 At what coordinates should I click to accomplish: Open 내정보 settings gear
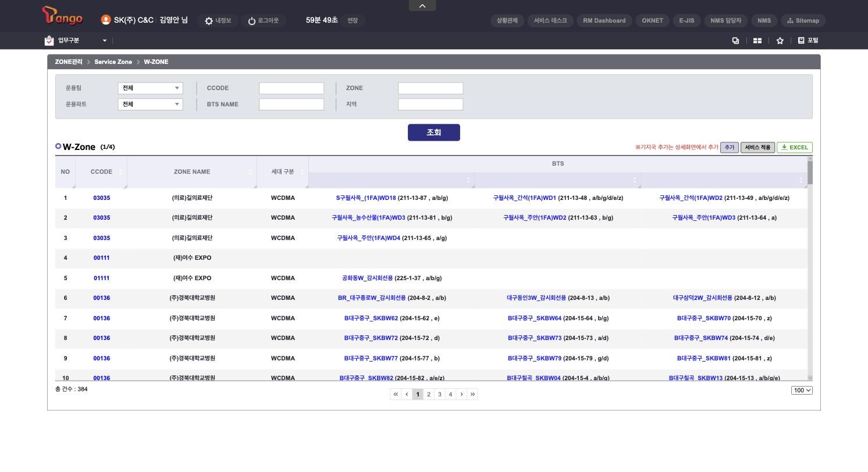[209, 21]
